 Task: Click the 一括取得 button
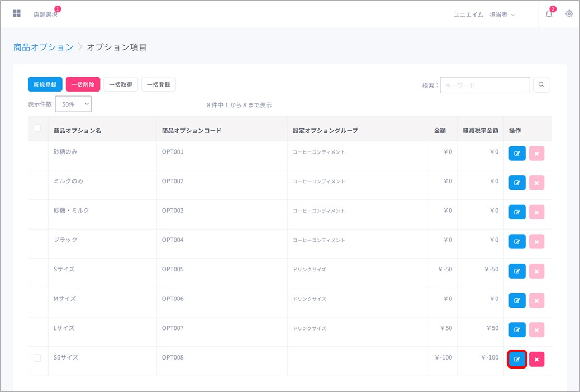120,84
